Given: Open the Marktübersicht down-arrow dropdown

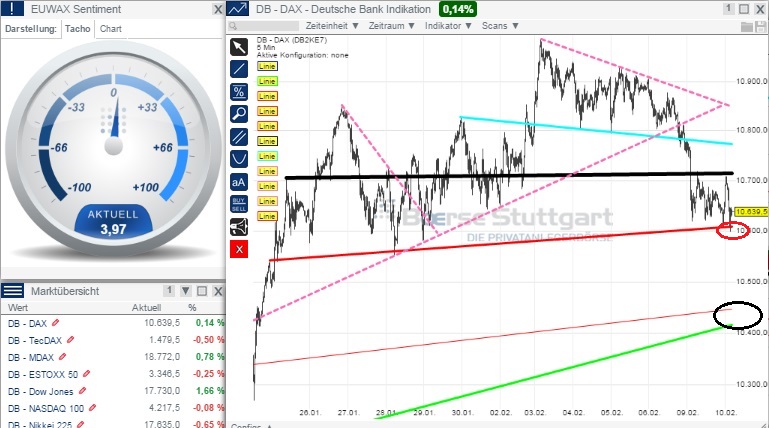Looking at the screenshot, I should 186,291.
